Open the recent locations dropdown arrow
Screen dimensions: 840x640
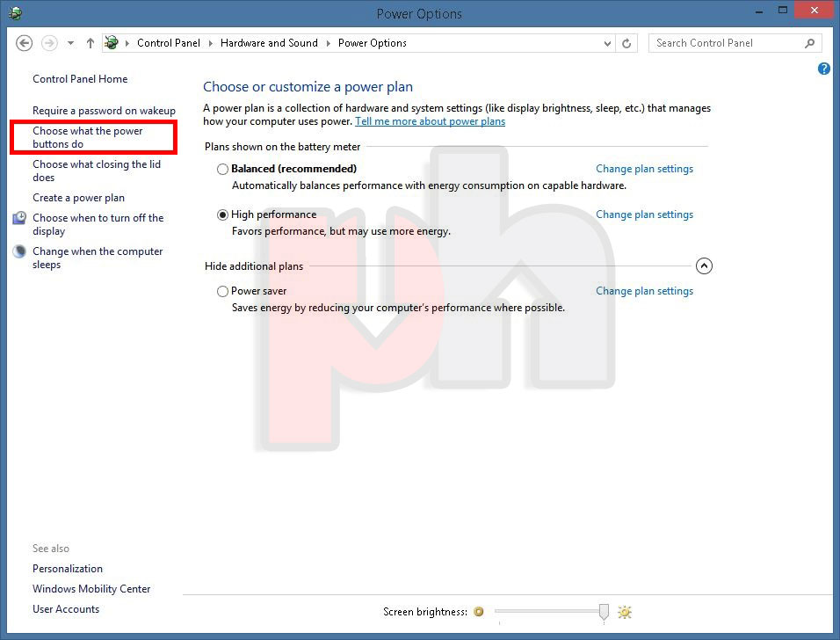[70, 43]
